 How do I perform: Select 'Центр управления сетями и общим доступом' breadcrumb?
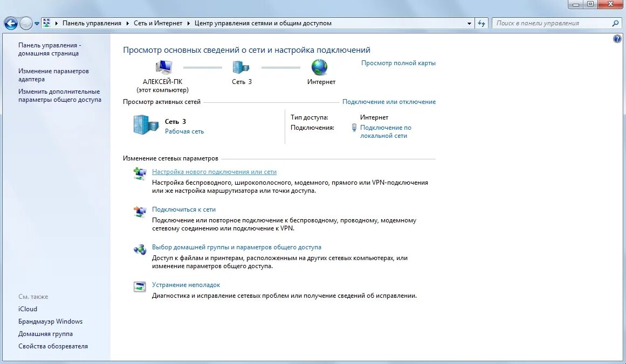[x=263, y=23]
